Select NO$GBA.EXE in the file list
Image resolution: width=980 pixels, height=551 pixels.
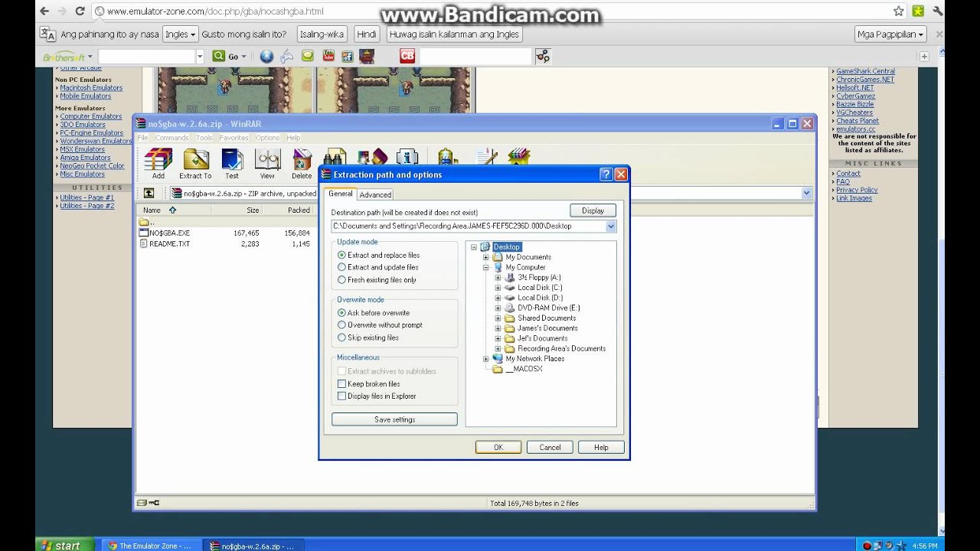(169, 233)
